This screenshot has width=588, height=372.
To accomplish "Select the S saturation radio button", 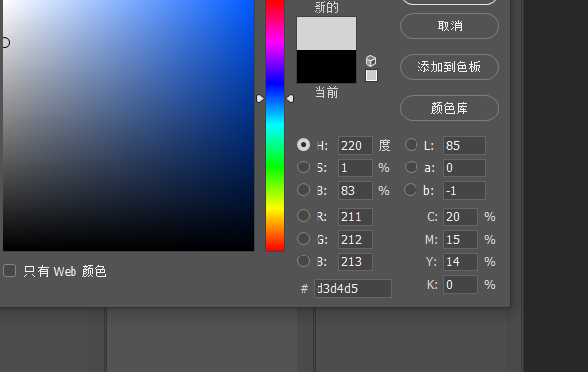I will pyautogui.click(x=304, y=167).
